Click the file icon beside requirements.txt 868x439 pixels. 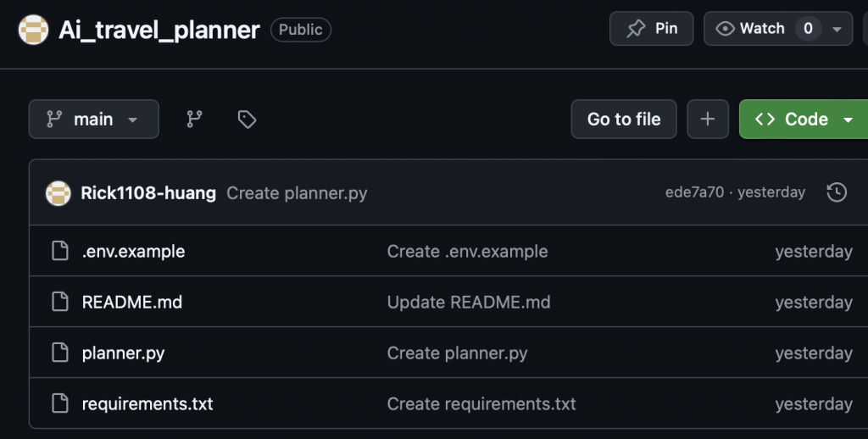(x=59, y=404)
